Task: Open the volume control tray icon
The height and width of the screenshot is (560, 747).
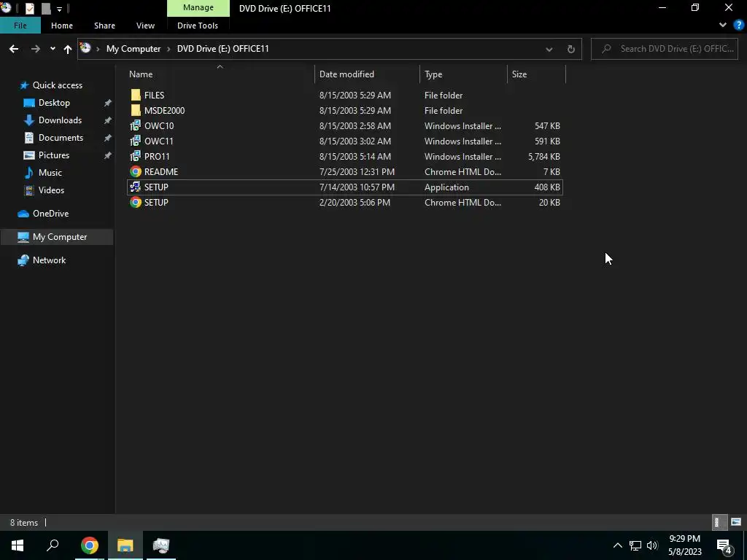Action: (x=652, y=545)
